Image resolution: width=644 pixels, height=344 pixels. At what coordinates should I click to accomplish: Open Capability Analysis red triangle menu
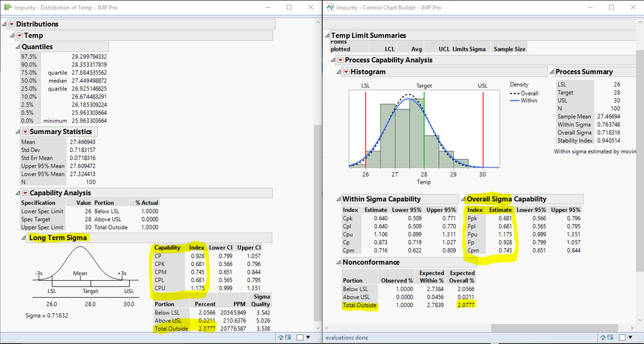[25, 193]
